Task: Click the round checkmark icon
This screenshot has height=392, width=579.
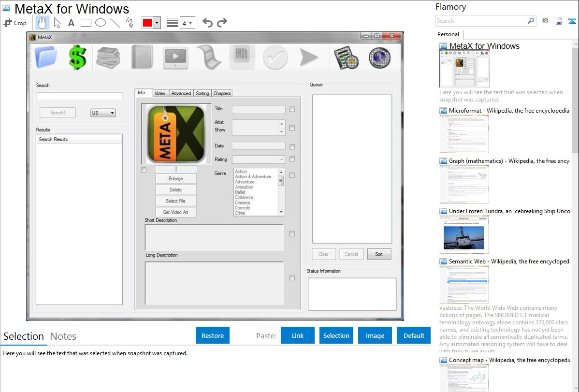Action: [x=275, y=57]
